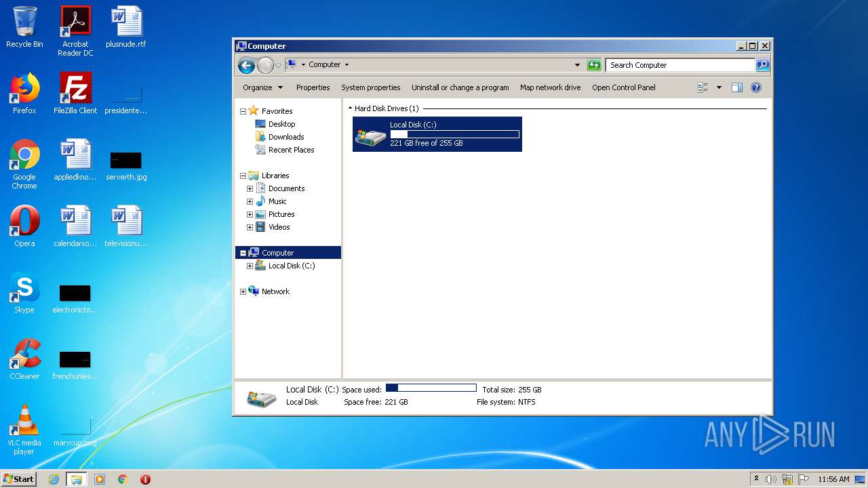The image size is (868, 488).
Task: Select the marycup.png desktop file
Action: click(75, 431)
